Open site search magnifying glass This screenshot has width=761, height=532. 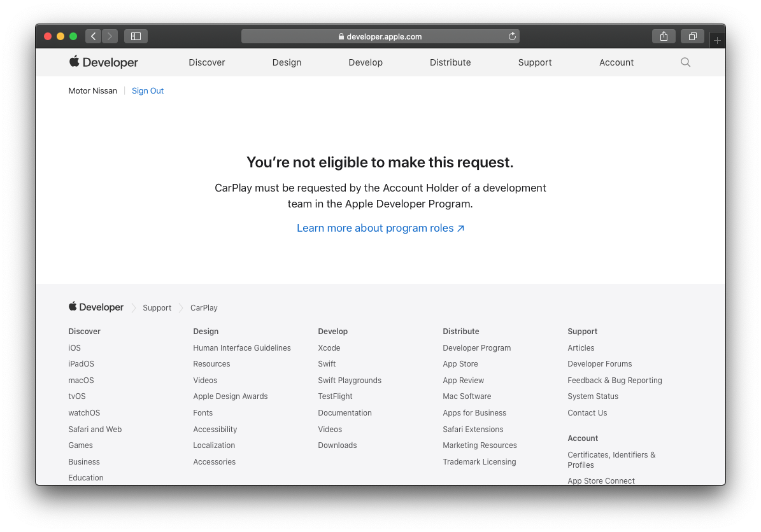pyautogui.click(x=685, y=62)
